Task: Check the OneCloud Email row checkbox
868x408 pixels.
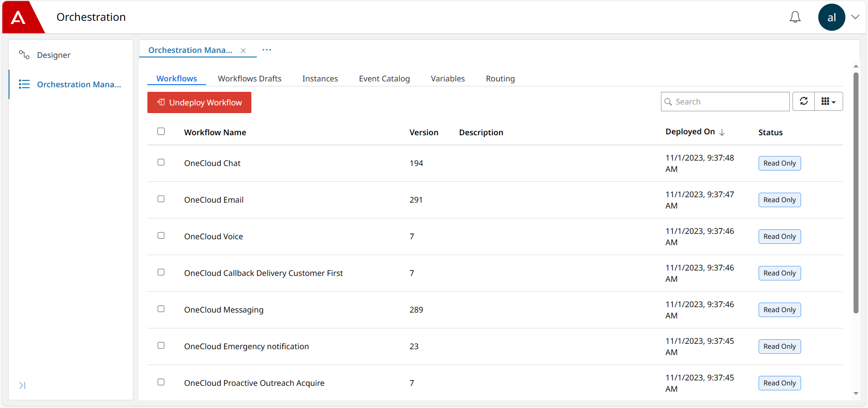Action: pos(161,199)
